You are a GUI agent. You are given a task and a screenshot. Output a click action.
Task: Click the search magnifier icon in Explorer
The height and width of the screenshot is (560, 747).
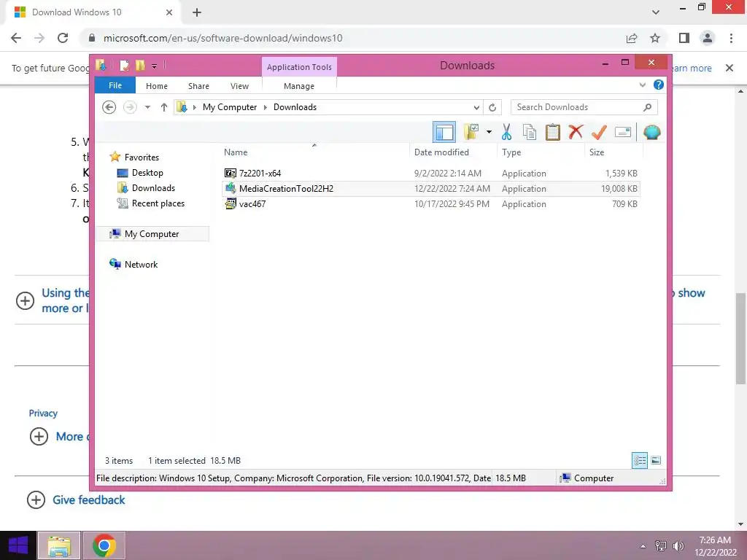click(647, 107)
